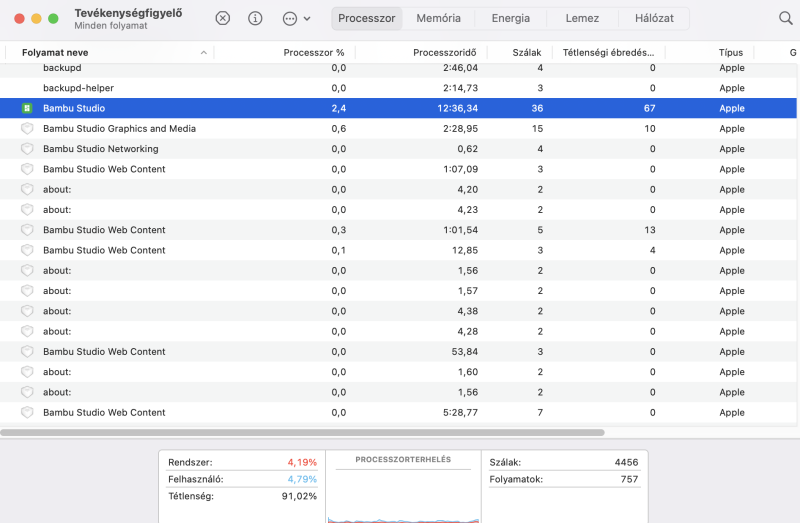Click the Minden folyamat subtitle
800x523 pixels.
pyautogui.click(x=111, y=26)
